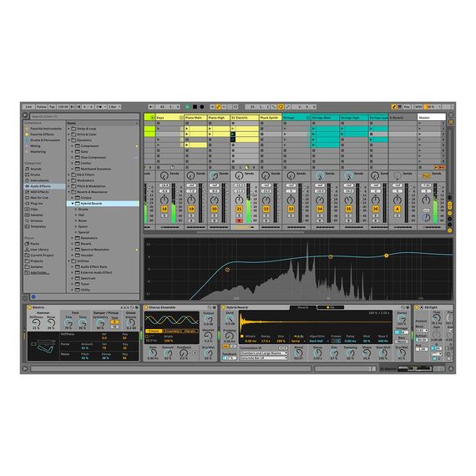Image resolution: width=476 pixels, height=476 pixels.
Task: Open Chambers and Large Rooms IR dropdown
Action: pyautogui.click(x=264, y=353)
